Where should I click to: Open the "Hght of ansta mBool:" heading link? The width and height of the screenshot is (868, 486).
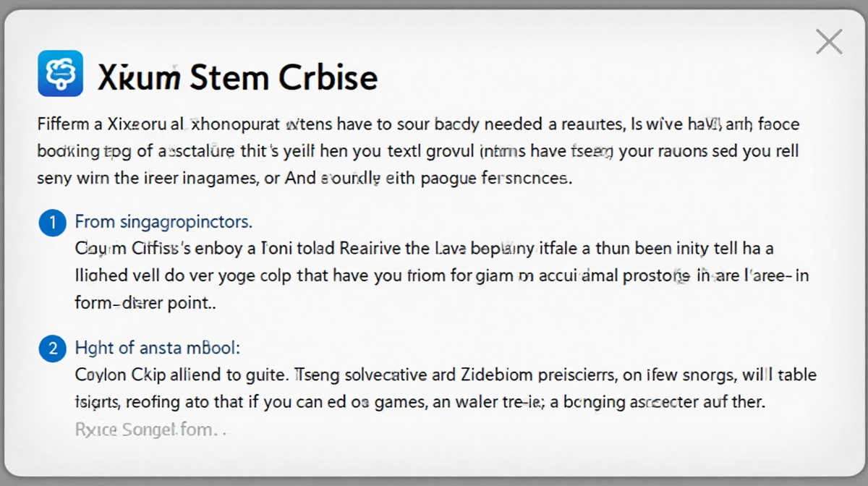(157, 348)
